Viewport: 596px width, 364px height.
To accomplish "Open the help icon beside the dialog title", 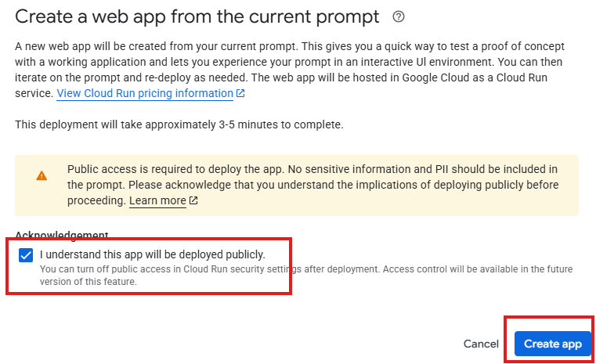I will [x=399, y=16].
